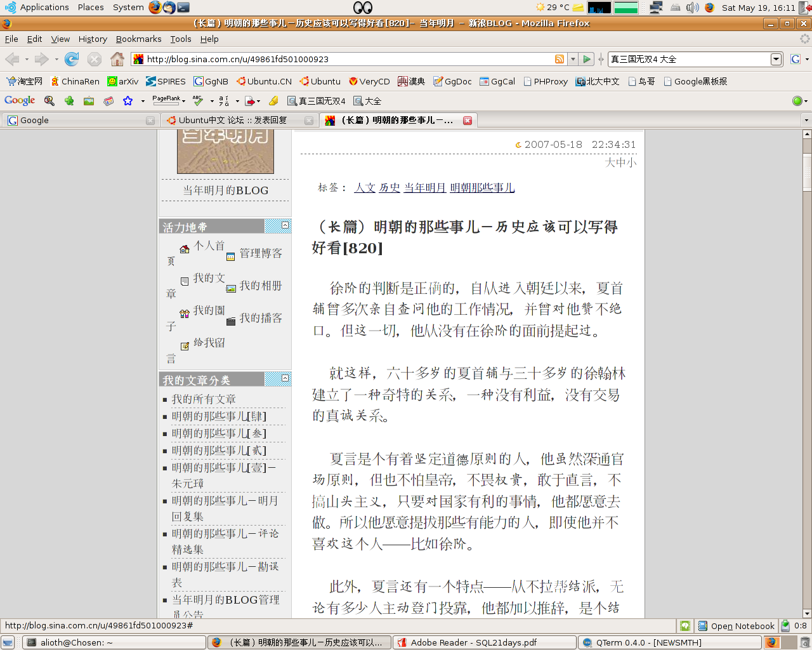Collapse the 活力地带 sidebar panel
Image resolution: width=812 pixels, height=650 pixels.
[x=285, y=225]
